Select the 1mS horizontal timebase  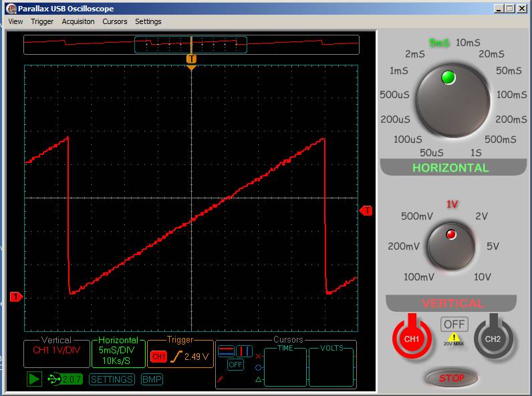click(x=398, y=71)
